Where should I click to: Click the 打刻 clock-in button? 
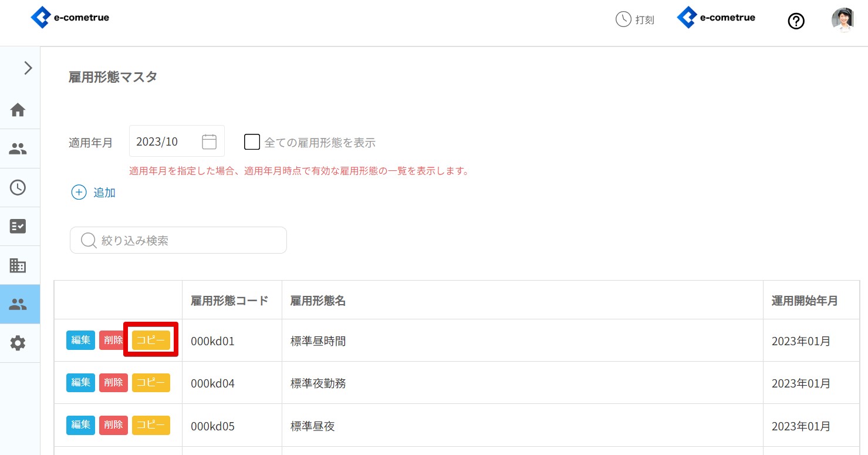[634, 19]
